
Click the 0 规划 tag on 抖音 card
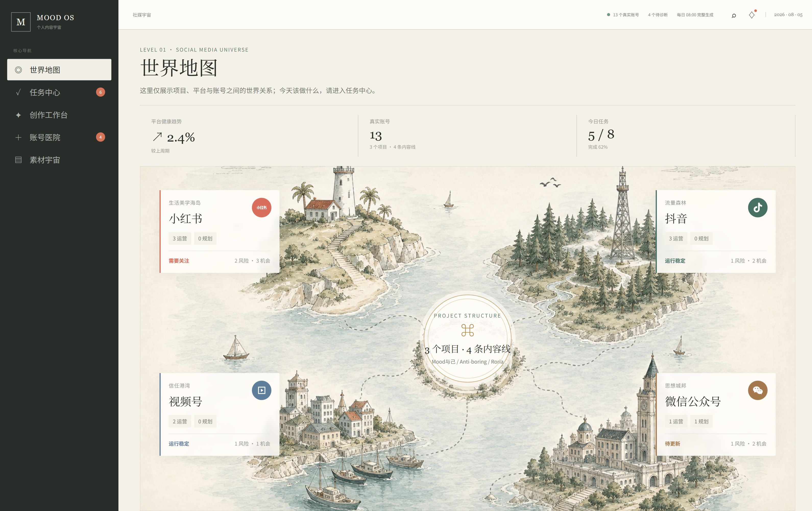(701, 238)
